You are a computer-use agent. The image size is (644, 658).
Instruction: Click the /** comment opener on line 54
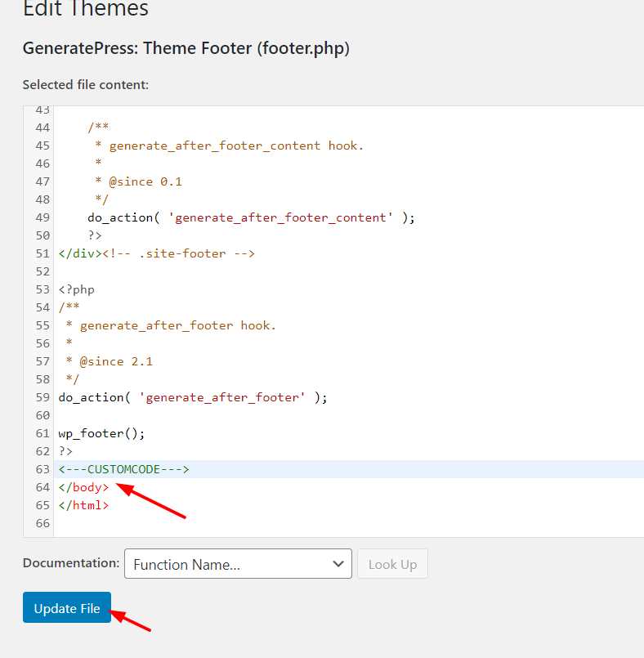pyautogui.click(x=69, y=307)
